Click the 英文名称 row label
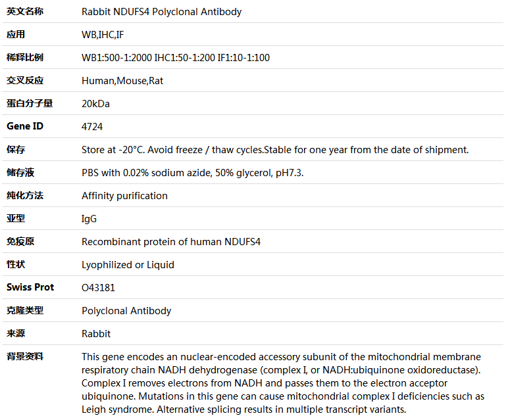508x420 pixels. click(25, 12)
